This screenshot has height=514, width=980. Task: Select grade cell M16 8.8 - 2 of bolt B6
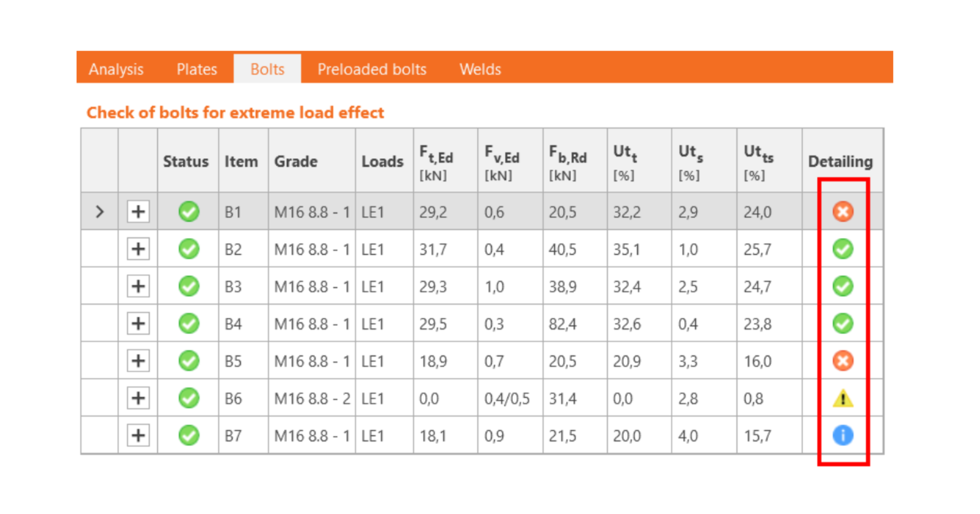tap(311, 398)
